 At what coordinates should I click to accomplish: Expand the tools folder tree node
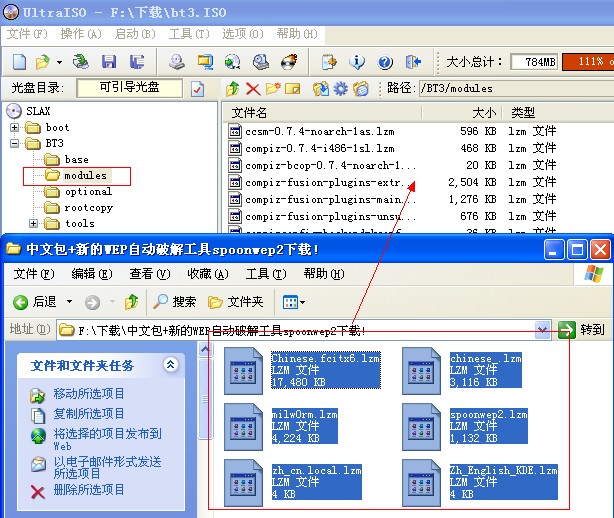point(33,224)
